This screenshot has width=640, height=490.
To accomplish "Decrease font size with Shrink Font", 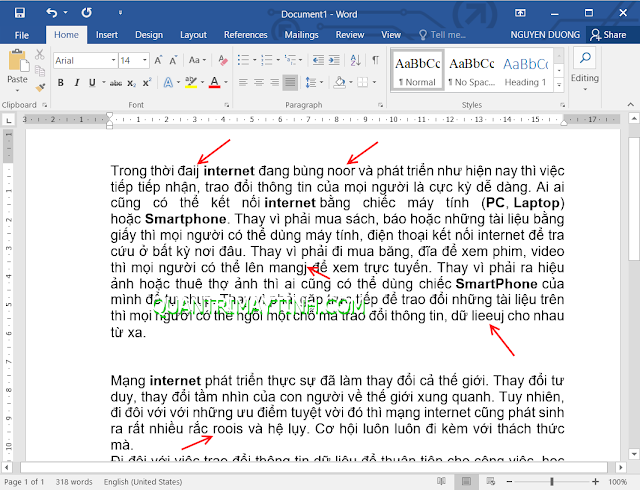I will (173, 60).
